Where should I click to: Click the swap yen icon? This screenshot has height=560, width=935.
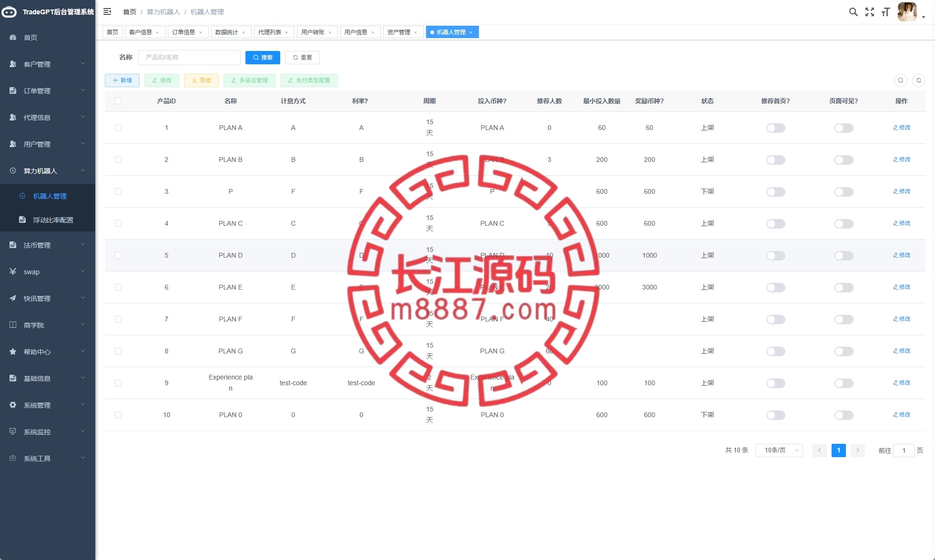pyautogui.click(x=13, y=271)
